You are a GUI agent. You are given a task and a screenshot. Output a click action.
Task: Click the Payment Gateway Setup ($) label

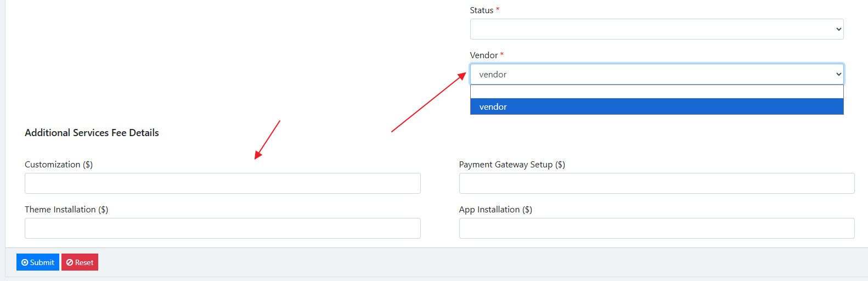coord(511,165)
